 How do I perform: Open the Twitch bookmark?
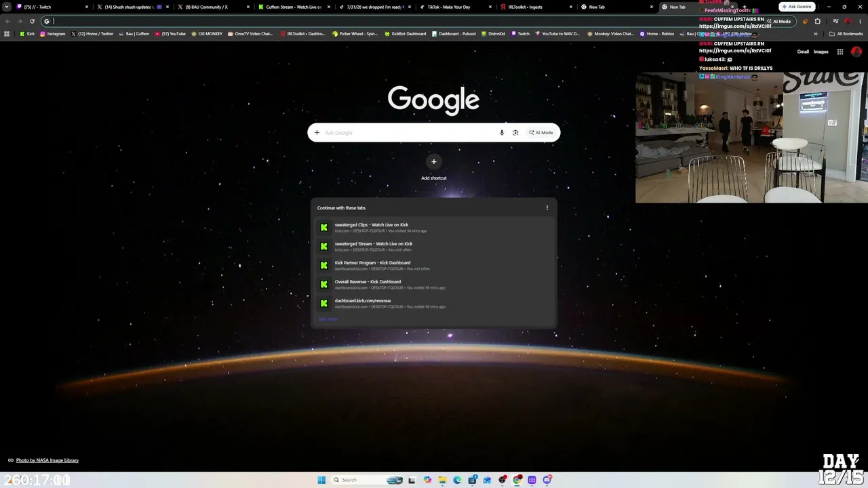520,34
